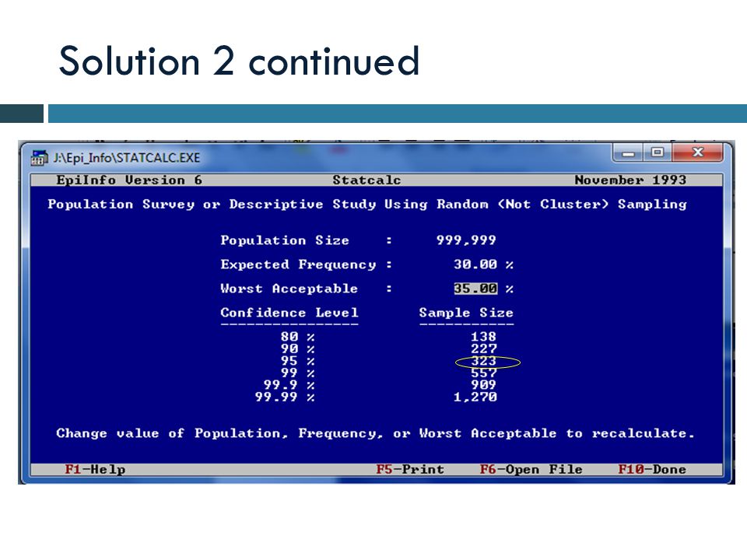Click the sample size 909 value

[483, 385]
